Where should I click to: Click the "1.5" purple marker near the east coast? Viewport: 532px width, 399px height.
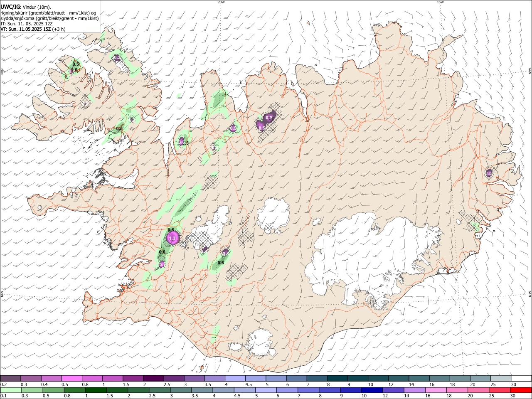(489, 173)
